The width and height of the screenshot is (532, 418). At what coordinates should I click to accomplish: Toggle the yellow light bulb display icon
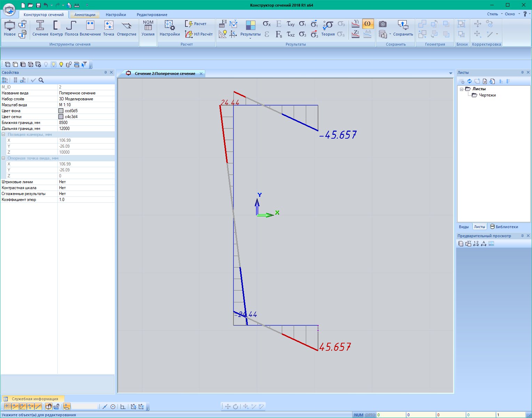(x=61, y=64)
